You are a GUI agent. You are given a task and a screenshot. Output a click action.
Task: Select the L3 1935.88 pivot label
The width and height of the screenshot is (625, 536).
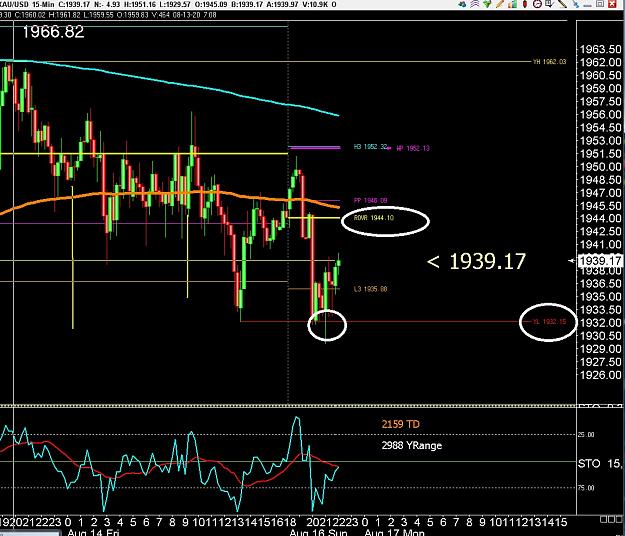[370, 289]
